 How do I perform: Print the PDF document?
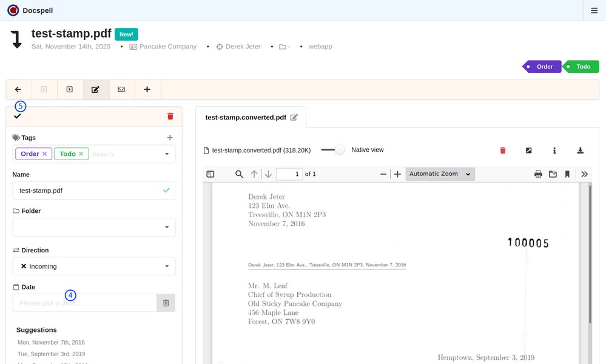(538, 174)
